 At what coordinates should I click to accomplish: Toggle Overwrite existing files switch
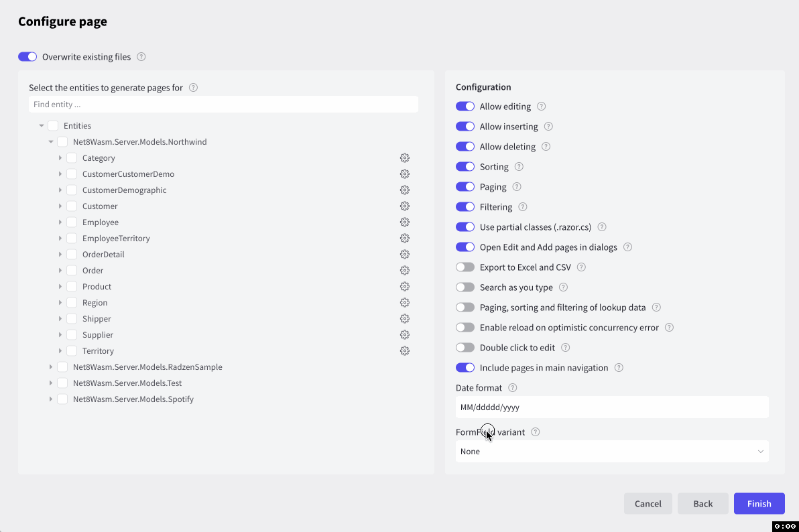pyautogui.click(x=27, y=56)
